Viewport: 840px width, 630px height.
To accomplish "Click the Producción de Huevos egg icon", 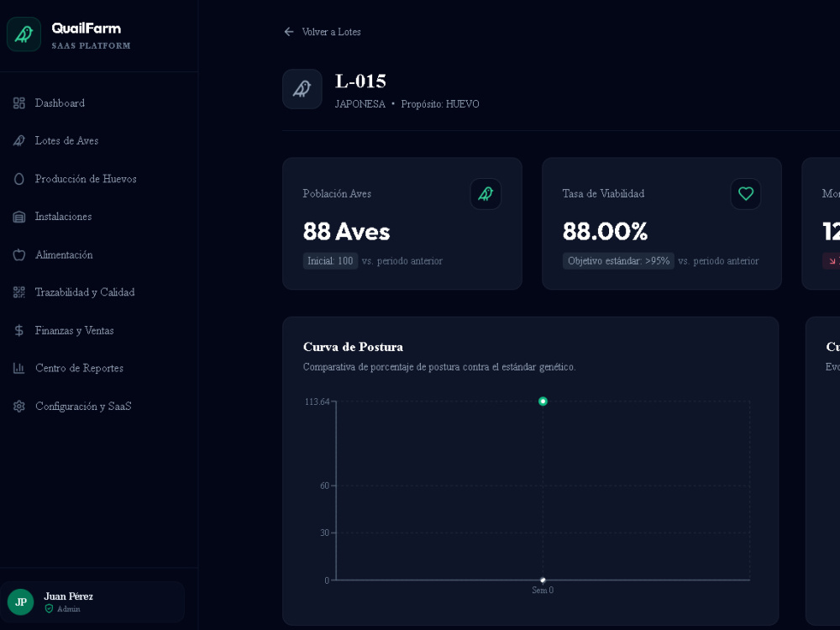I will point(19,179).
